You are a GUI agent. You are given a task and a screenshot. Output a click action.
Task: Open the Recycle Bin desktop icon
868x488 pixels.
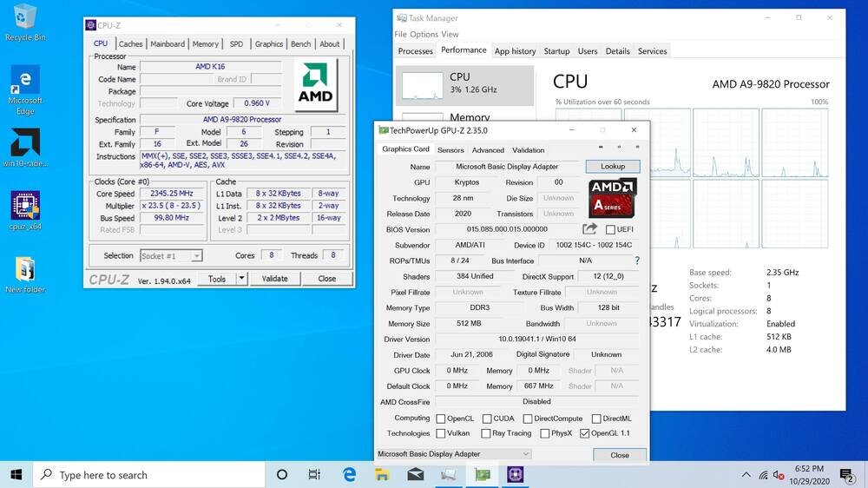(x=24, y=23)
